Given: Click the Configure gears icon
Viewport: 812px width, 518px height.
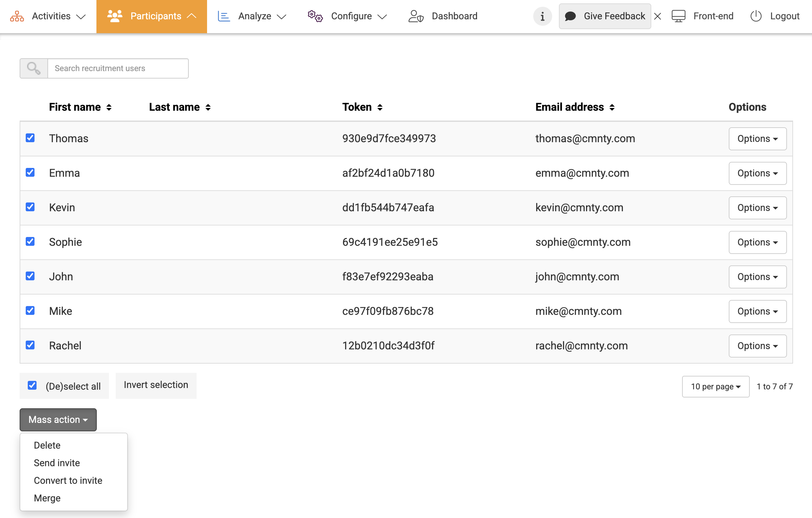Looking at the screenshot, I should [315, 16].
